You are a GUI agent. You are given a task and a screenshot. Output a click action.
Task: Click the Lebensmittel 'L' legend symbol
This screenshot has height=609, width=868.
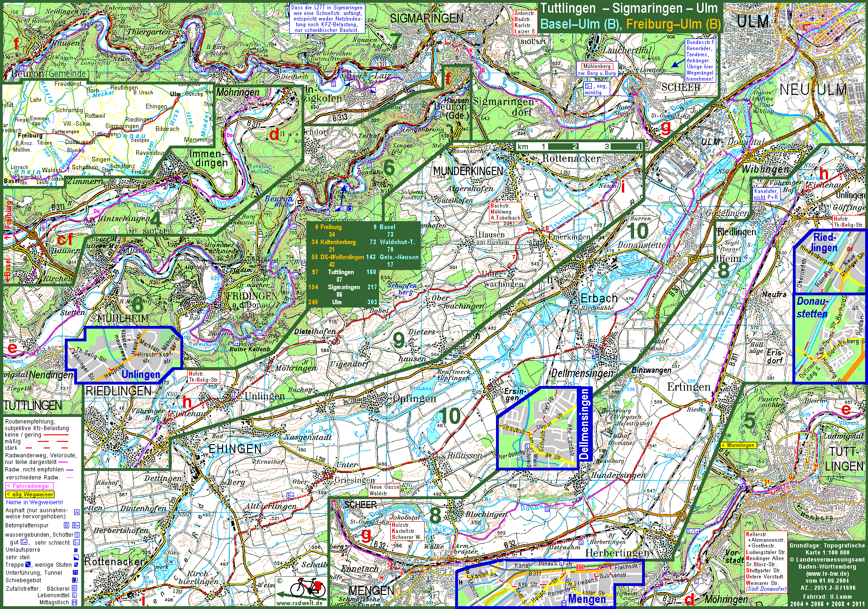click(x=74, y=595)
